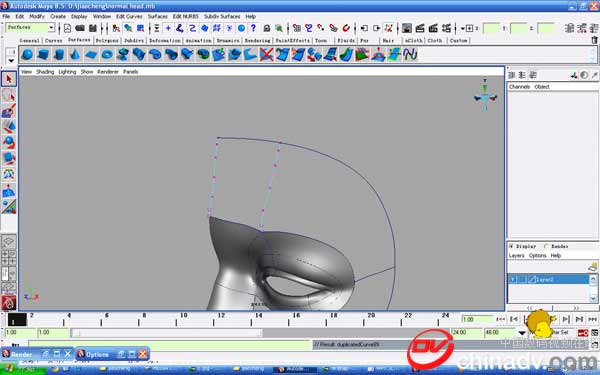Image resolution: width=600 pixels, height=375 pixels.
Task: Click the red X shelf icon
Action: pyautogui.click(x=266, y=55)
